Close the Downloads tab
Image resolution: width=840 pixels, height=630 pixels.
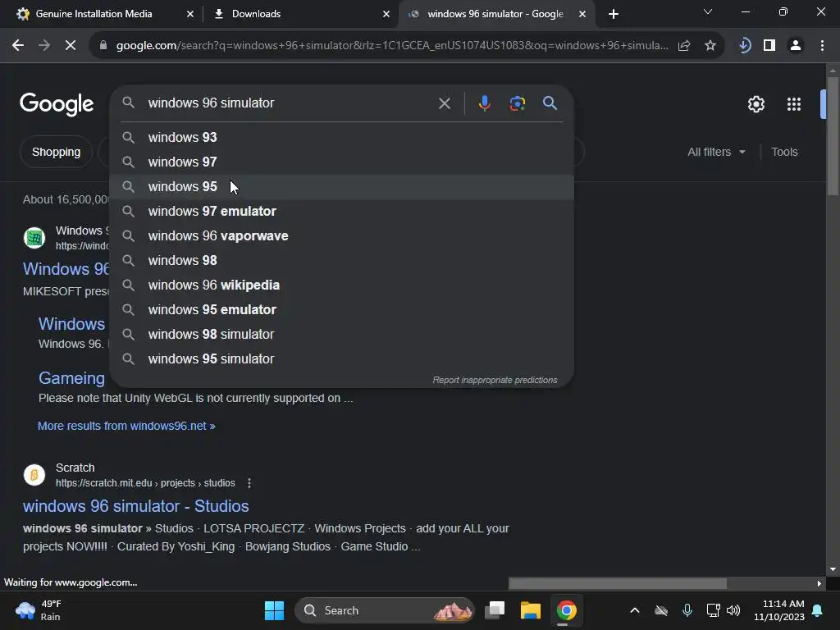(x=386, y=15)
